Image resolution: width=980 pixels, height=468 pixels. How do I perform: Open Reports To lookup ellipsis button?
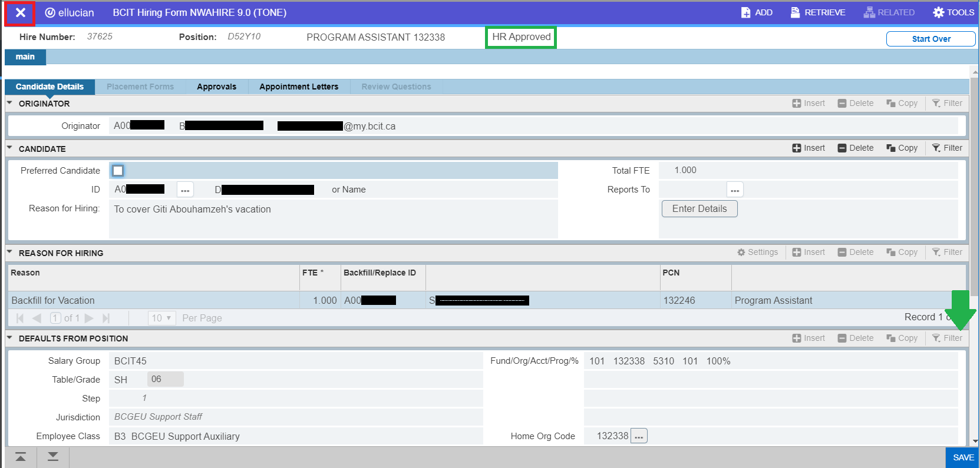tap(735, 190)
